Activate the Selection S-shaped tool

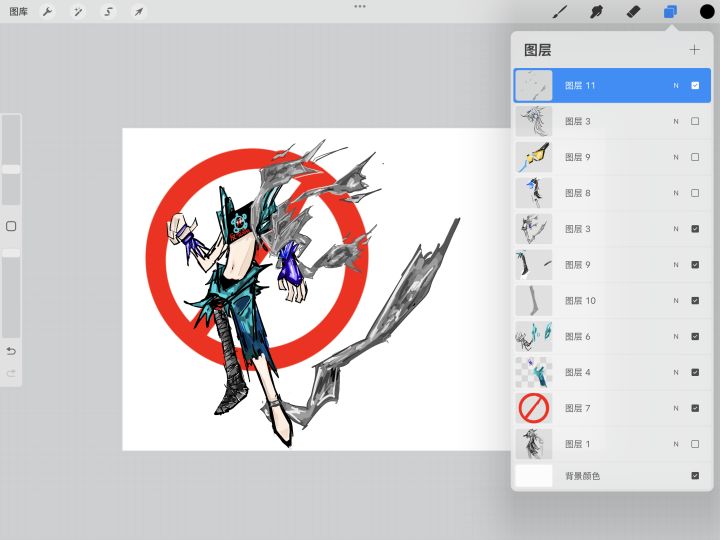point(108,12)
